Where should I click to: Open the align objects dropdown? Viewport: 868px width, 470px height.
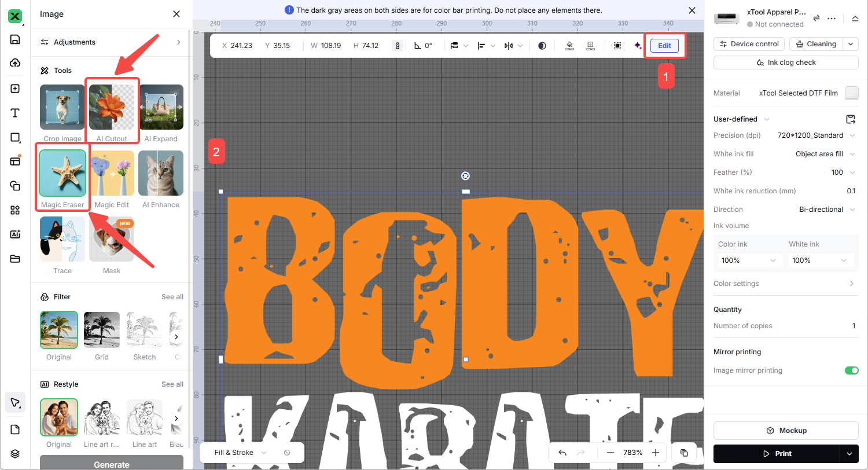486,46
